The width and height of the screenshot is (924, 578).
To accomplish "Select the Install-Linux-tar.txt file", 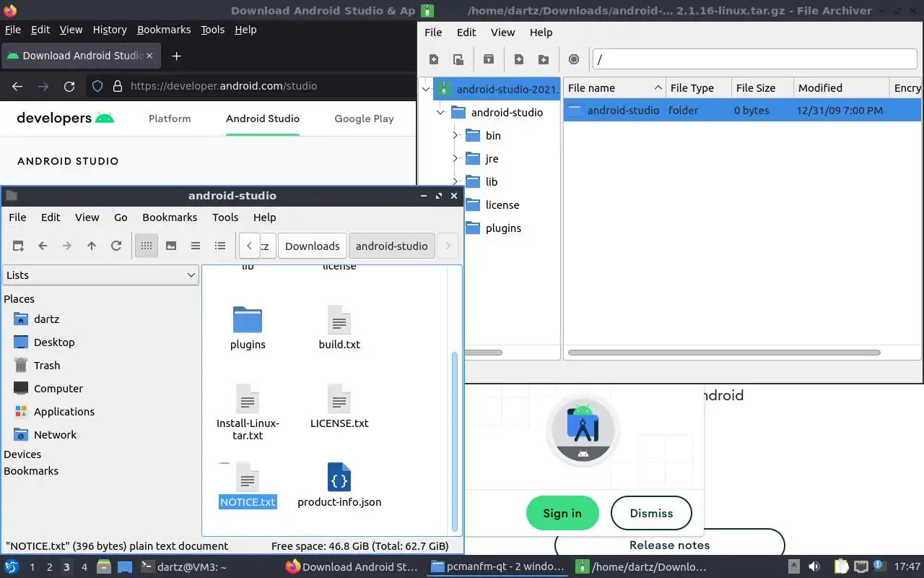I will click(x=248, y=412).
